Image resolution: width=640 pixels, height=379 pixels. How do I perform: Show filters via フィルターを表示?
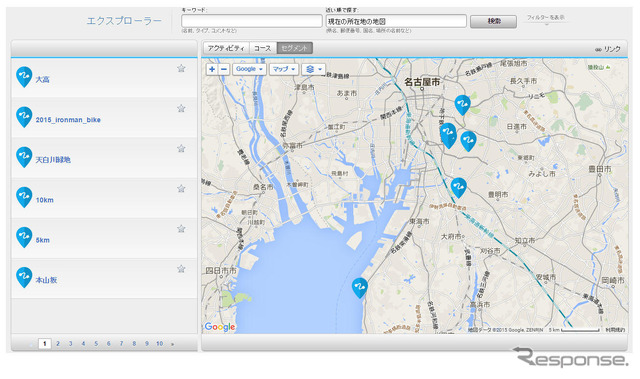pos(546,18)
